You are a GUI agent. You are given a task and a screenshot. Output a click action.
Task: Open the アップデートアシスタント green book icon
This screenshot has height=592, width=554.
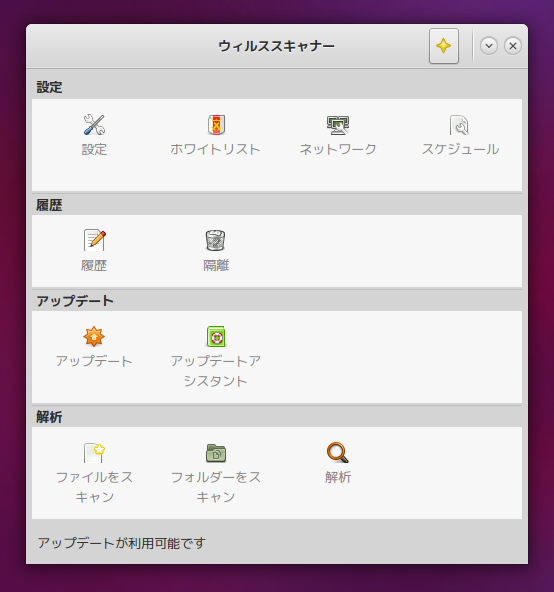pyautogui.click(x=216, y=336)
